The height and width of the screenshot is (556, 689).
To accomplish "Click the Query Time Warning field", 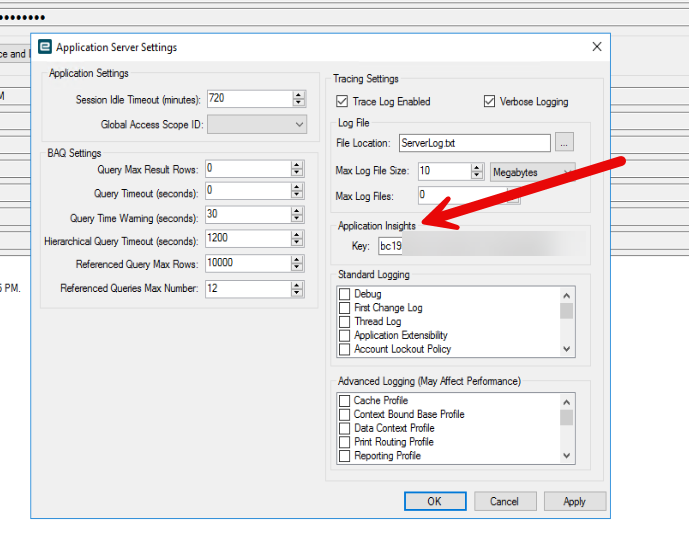I will (x=248, y=214).
